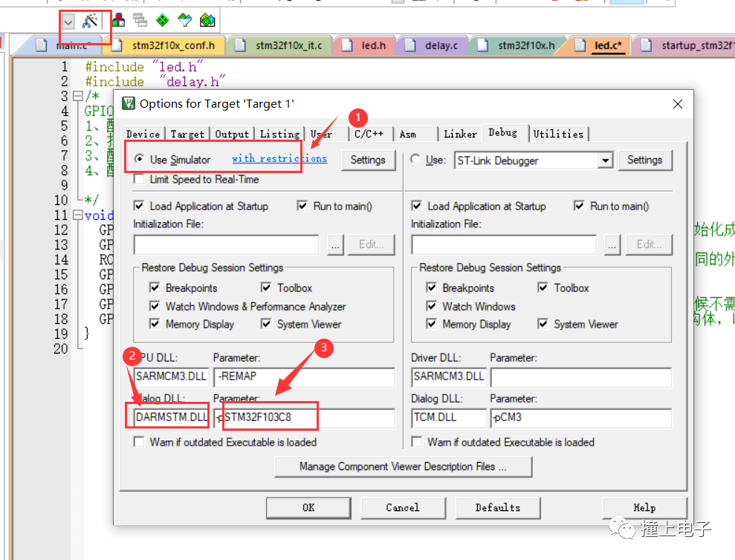The width and height of the screenshot is (735, 560).
Task: Click the Manage Multi-Project Workspace icon
Action: (x=140, y=20)
